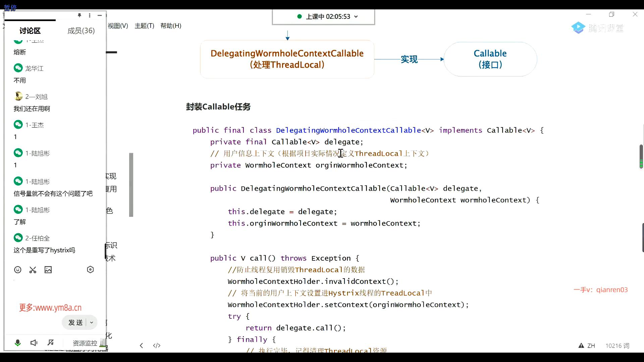Expand the send button options arrow
This screenshot has height=362, width=644.
tap(92, 322)
